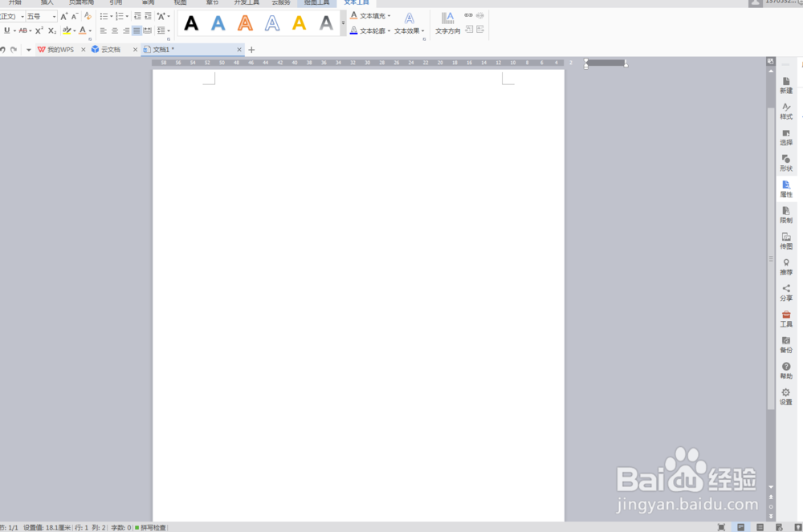Open the 形状 pane in sidebar
The height and width of the screenshot is (532, 803).
786,163
